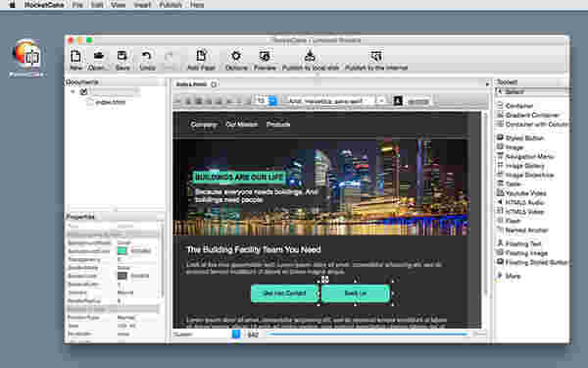Add a new page using Add Page
Viewport: 588px width, 368px height.
coord(201,59)
